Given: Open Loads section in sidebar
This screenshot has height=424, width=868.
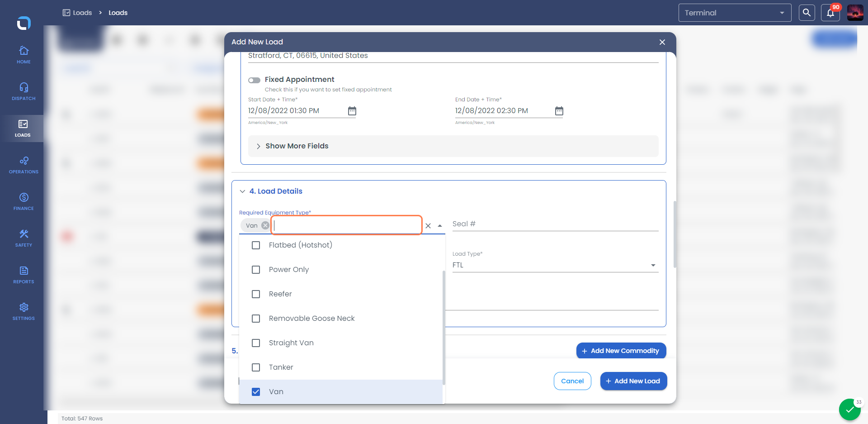Looking at the screenshot, I should click(x=23, y=129).
